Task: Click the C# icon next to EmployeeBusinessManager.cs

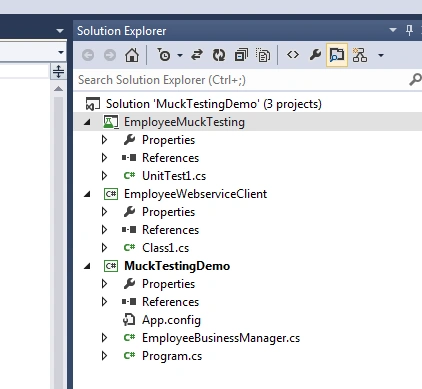Action: pyautogui.click(x=129, y=337)
